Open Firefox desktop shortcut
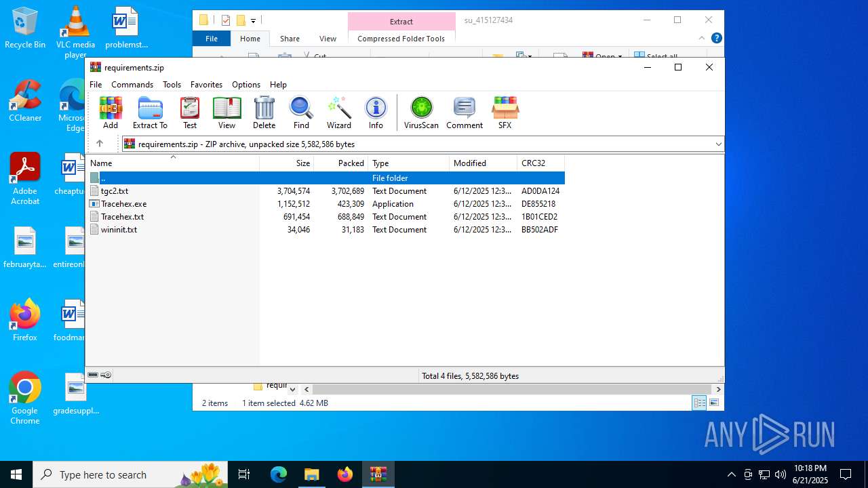 25,321
